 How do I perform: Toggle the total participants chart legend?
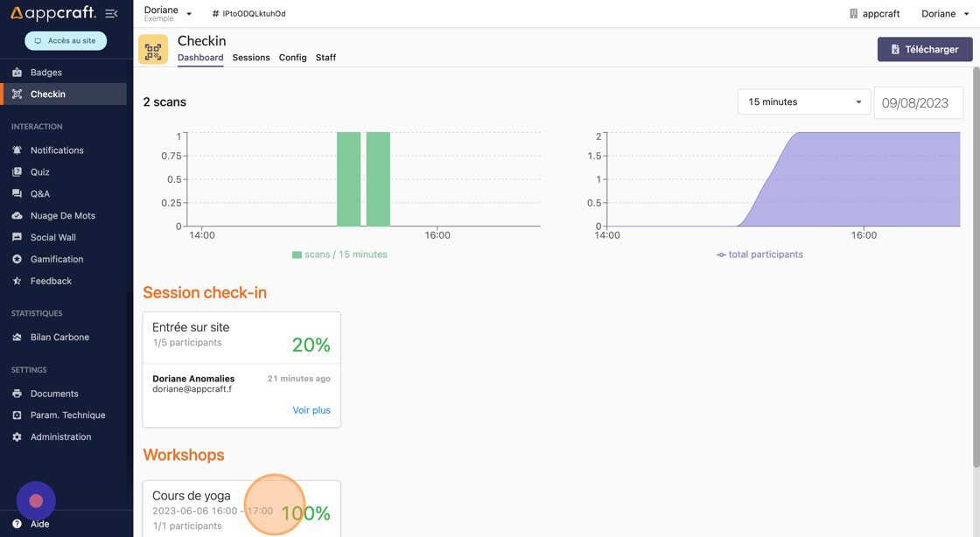pos(759,255)
